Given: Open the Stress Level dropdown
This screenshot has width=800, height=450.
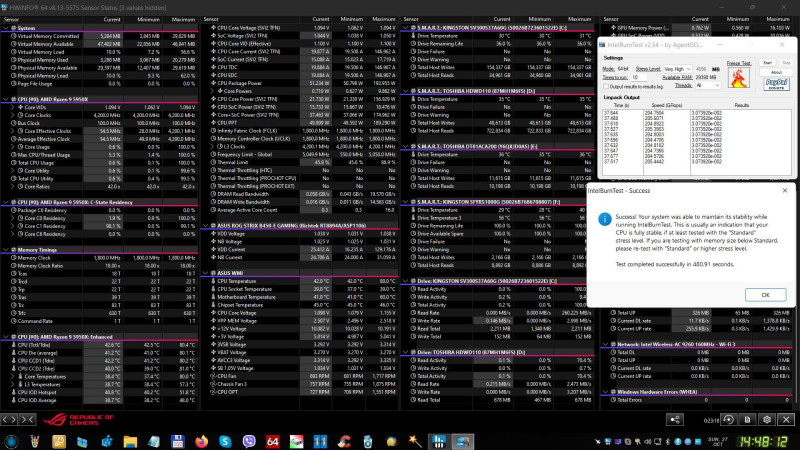Looking at the screenshot, I should (678, 69).
